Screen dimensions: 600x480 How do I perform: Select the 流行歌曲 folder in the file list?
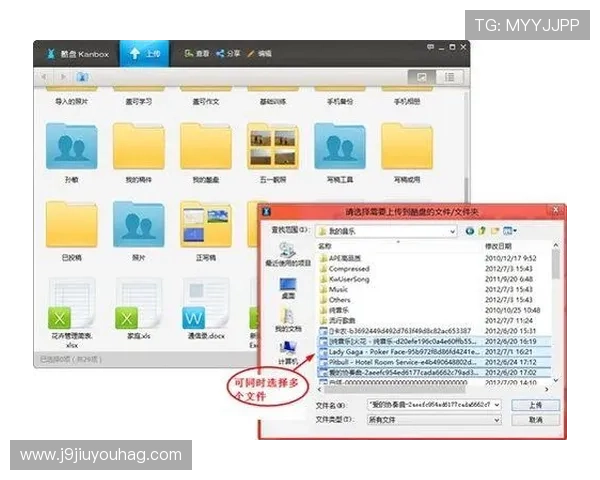click(337, 320)
